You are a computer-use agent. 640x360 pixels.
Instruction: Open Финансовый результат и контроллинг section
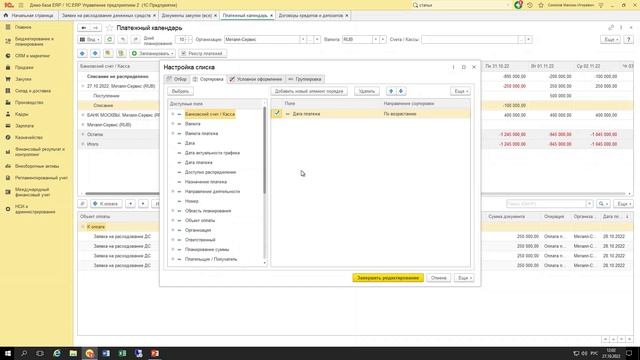[40, 152]
